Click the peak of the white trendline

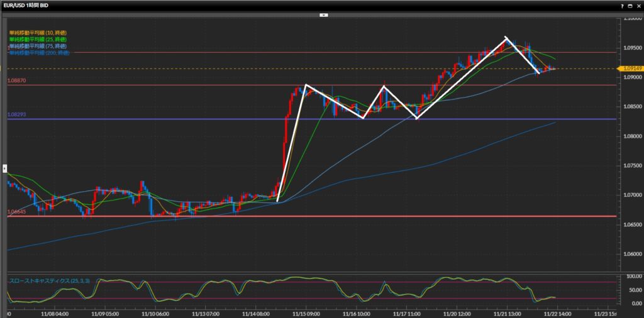(506, 38)
